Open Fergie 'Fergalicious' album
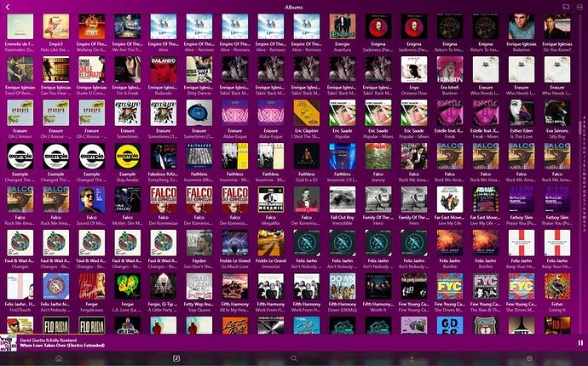 tap(92, 286)
